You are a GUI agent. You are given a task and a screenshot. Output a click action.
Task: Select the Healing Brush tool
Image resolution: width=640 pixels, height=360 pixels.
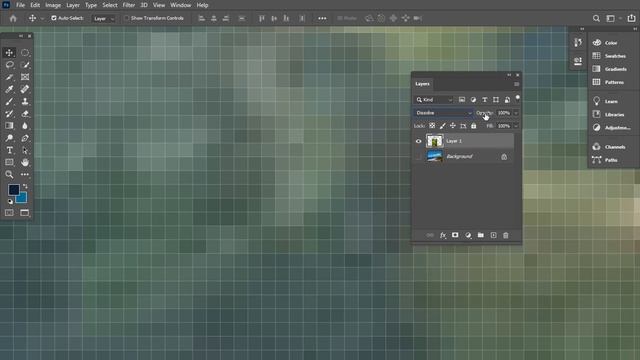point(25,89)
